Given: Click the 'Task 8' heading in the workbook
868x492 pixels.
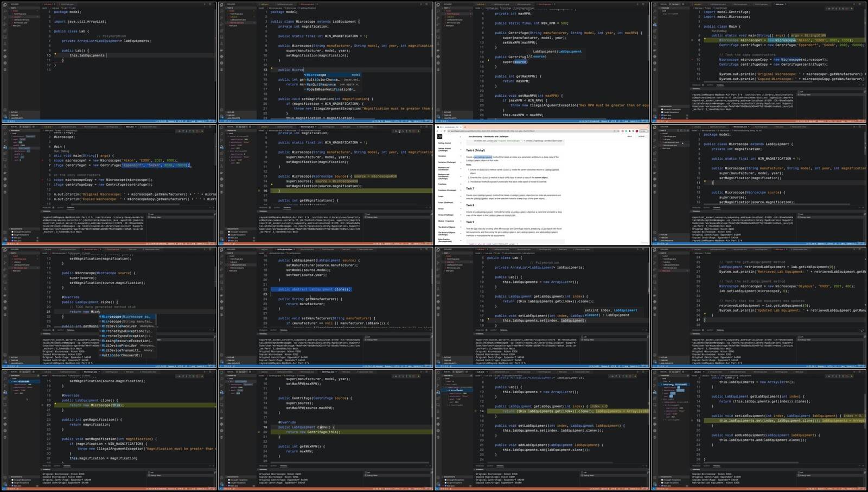Looking at the screenshot, I should (x=470, y=205).
